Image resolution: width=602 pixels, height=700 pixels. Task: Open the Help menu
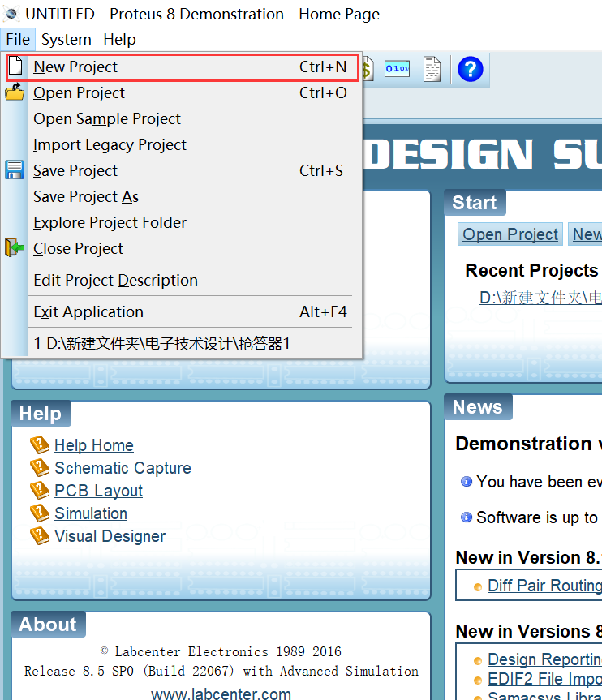[119, 39]
